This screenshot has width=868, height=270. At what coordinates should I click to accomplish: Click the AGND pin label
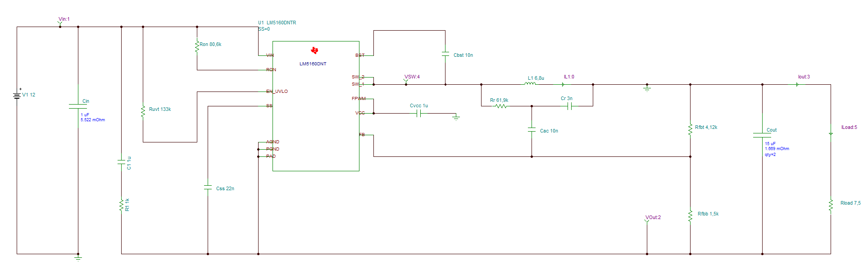[x=273, y=142]
